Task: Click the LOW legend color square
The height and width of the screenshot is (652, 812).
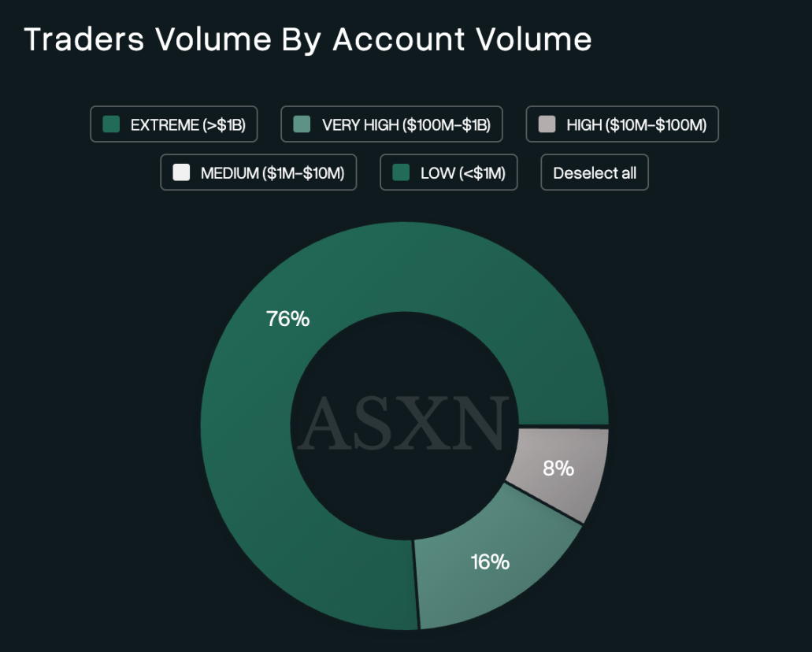Action: 401,172
